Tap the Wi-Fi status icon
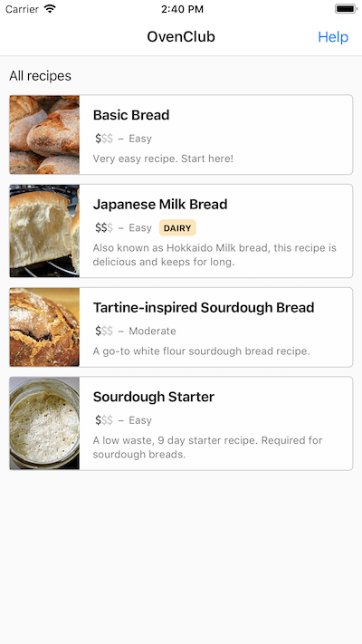Screen dimensions: 362x644 pyautogui.click(x=50, y=9)
